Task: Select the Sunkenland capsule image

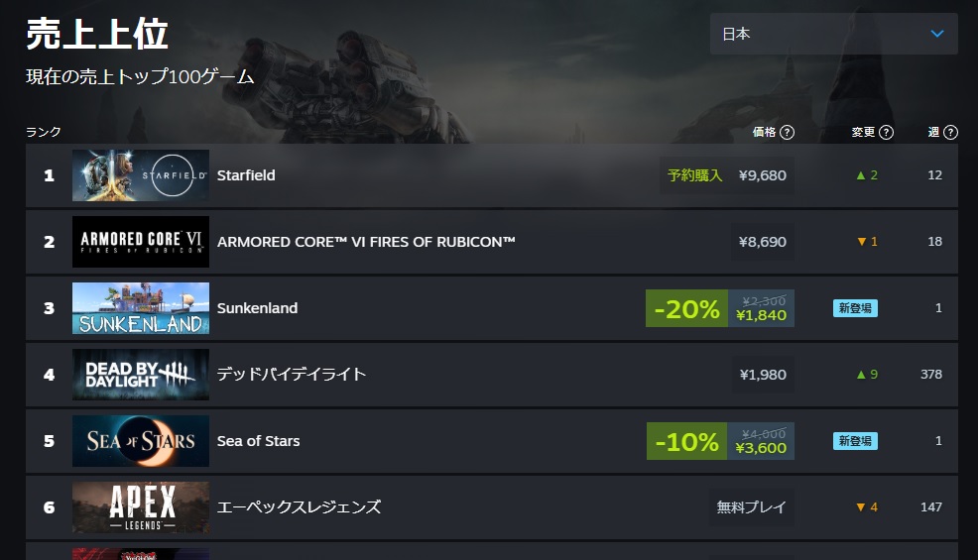Action: tap(141, 308)
